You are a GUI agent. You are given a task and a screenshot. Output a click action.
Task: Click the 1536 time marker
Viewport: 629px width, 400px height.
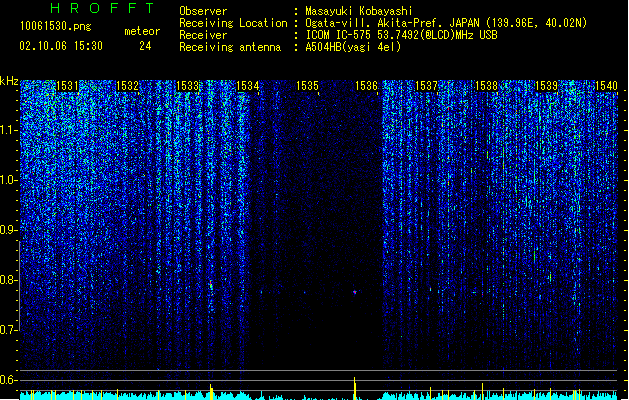click(367, 86)
